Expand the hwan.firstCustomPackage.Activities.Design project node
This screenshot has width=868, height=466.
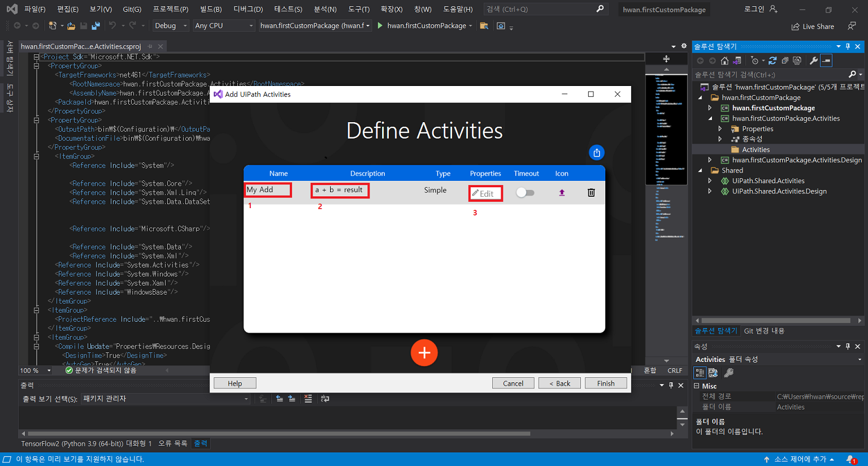point(710,160)
